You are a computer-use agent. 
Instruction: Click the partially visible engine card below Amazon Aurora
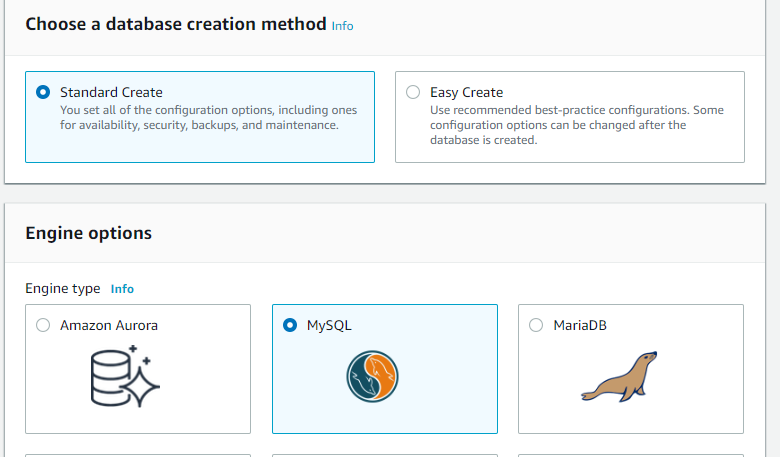click(138, 455)
